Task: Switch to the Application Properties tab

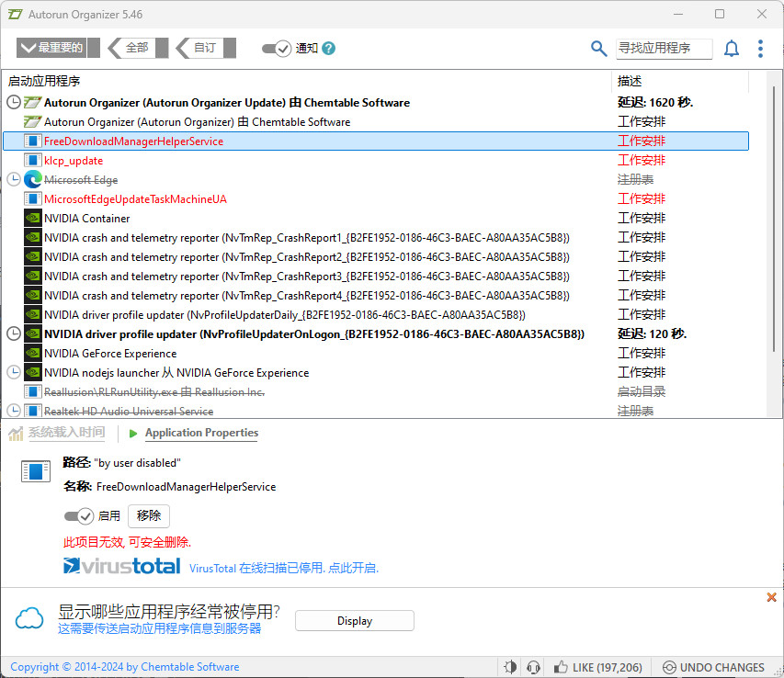Action: point(201,433)
